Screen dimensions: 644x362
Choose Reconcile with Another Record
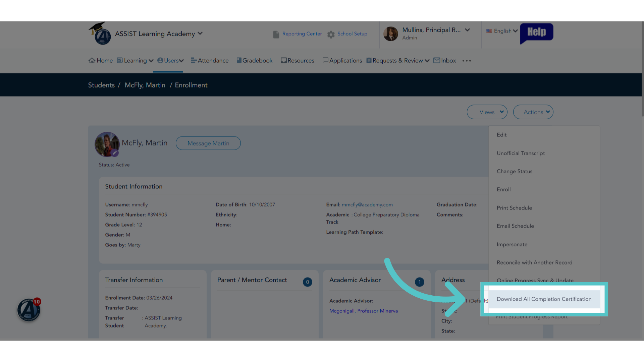pos(544,262)
